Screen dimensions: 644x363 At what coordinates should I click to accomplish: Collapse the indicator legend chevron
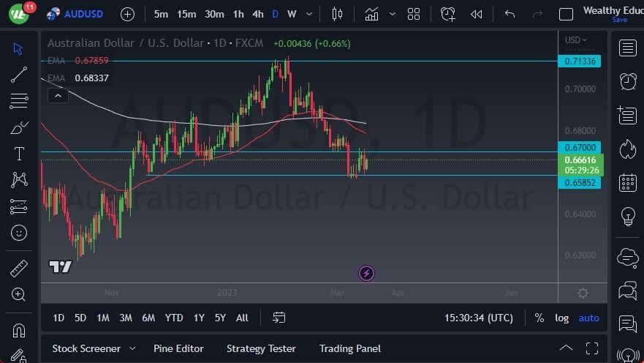(x=58, y=96)
